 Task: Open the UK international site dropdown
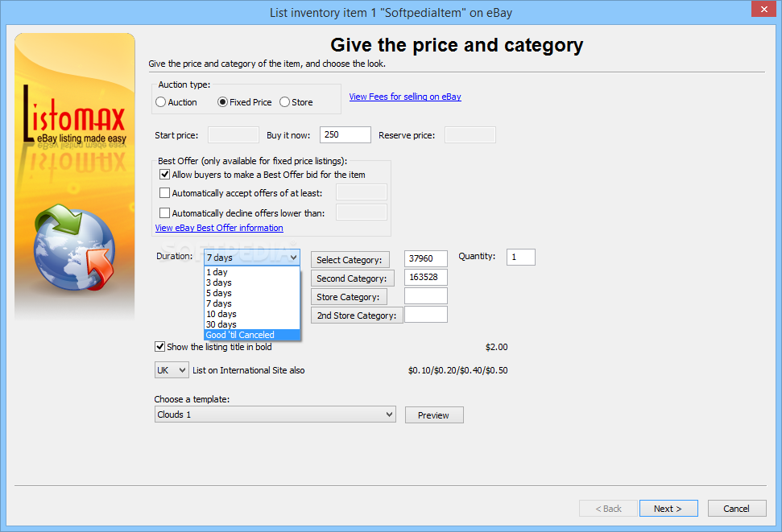[172, 370]
